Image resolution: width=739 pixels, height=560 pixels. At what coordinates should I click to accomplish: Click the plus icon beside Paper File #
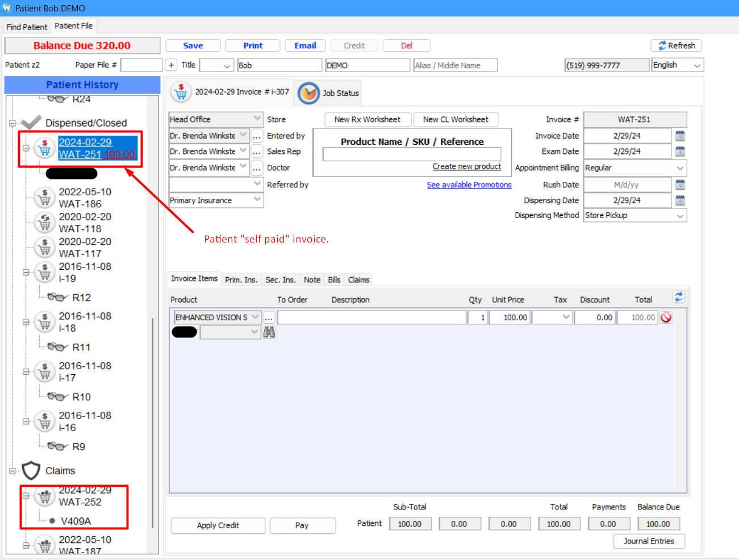coord(171,65)
